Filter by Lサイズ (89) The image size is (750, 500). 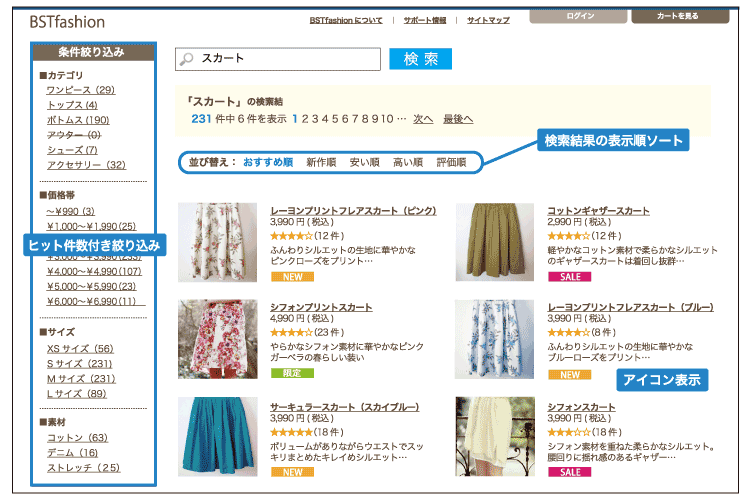click(77, 394)
